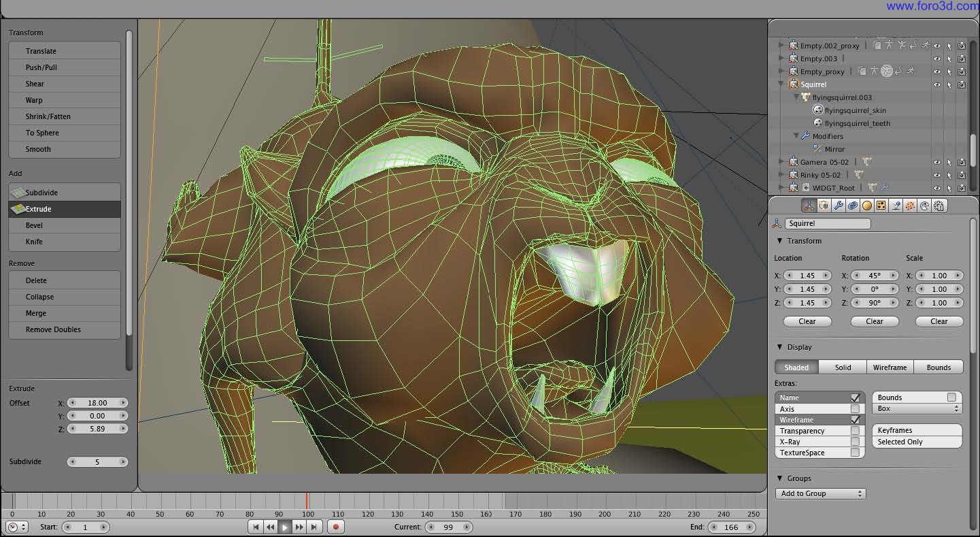This screenshot has height=537, width=980.
Task: Switch display to Solid tab
Action: pyautogui.click(x=843, y=368)
